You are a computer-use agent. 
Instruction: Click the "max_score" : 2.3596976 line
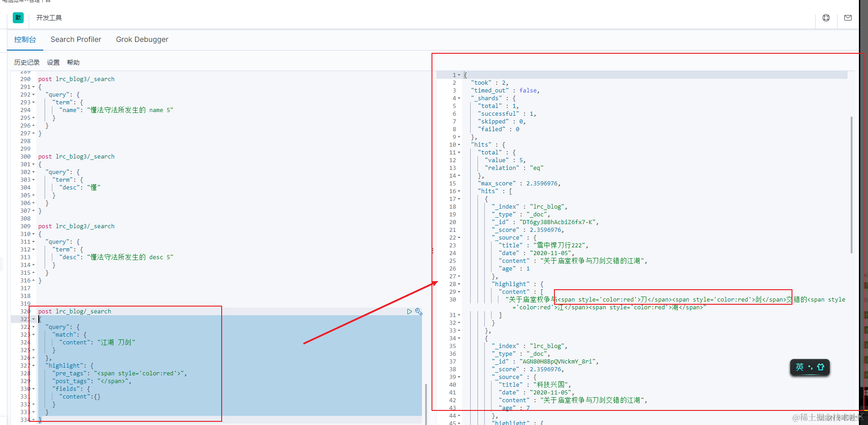coord(519,184)
